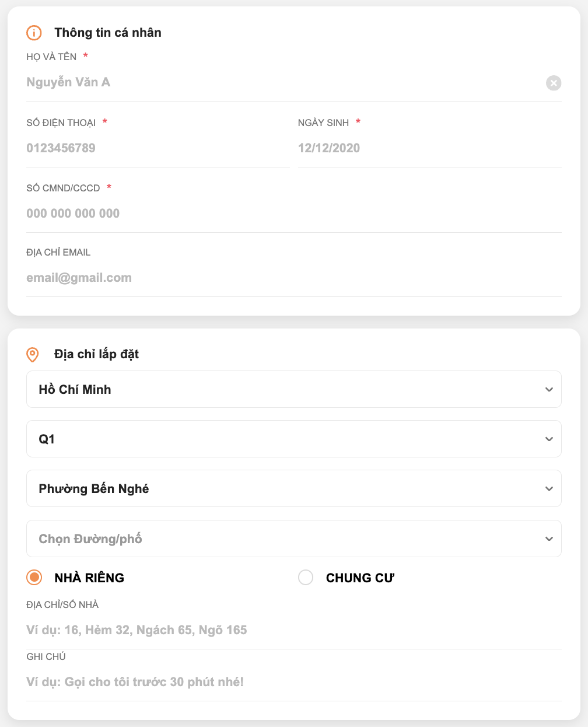Screen dimensions: 588x727
Task: Focus the Số điện thoại input field
Action: [157, 148]
